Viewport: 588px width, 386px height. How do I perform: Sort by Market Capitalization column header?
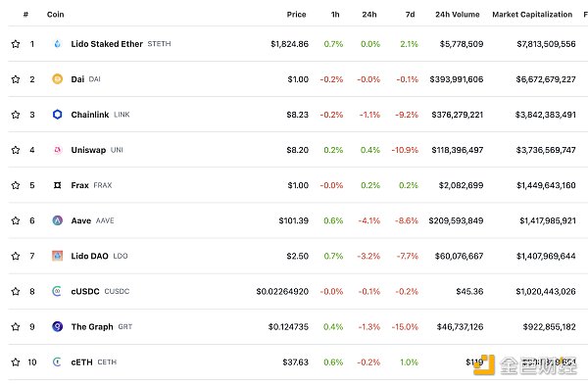(532, 15)
